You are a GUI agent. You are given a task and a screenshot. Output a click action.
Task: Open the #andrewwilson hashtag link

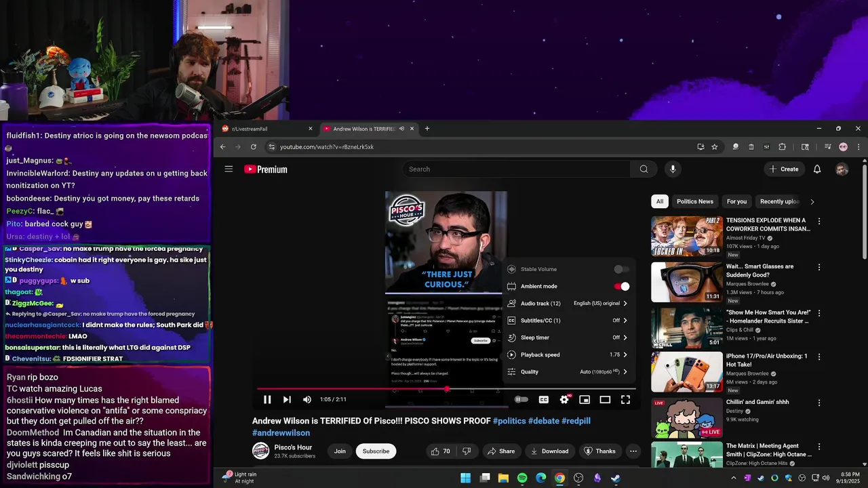[281, 433]
